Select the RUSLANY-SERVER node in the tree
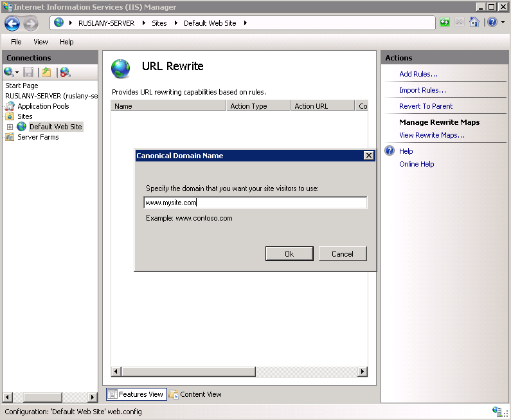The height and width of the screenshot is (420, 511). click(51, 96)
